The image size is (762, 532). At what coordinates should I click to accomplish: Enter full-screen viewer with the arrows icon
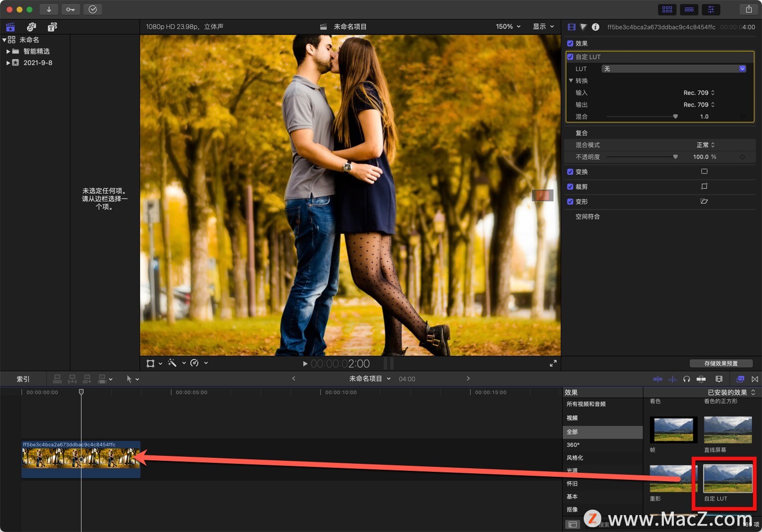pos(553,363)
